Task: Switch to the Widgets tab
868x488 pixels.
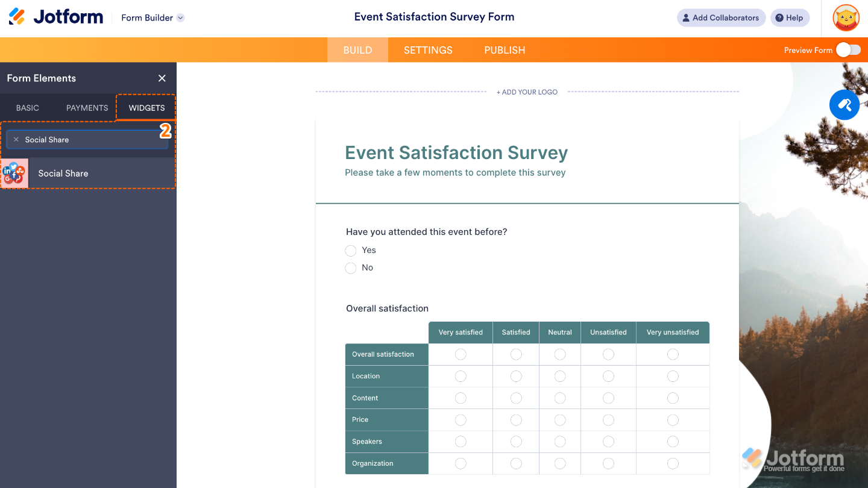Action: [x=146, y=108]
